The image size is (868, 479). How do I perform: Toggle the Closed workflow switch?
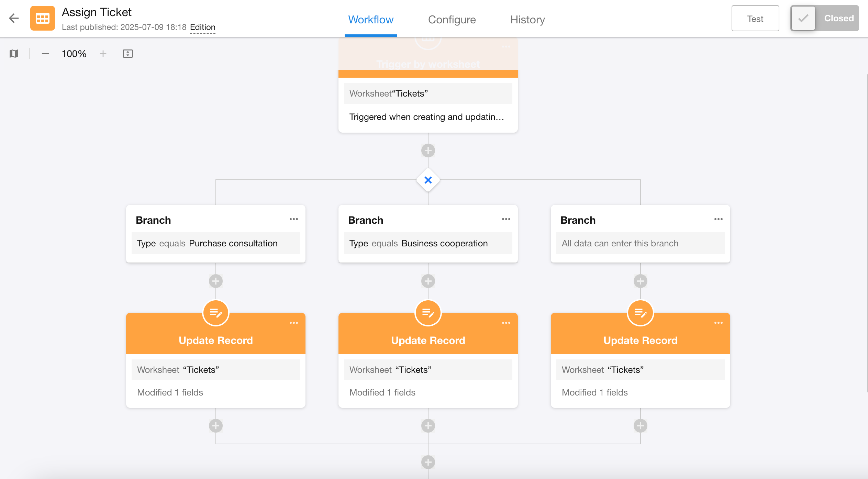coord(824,18)
